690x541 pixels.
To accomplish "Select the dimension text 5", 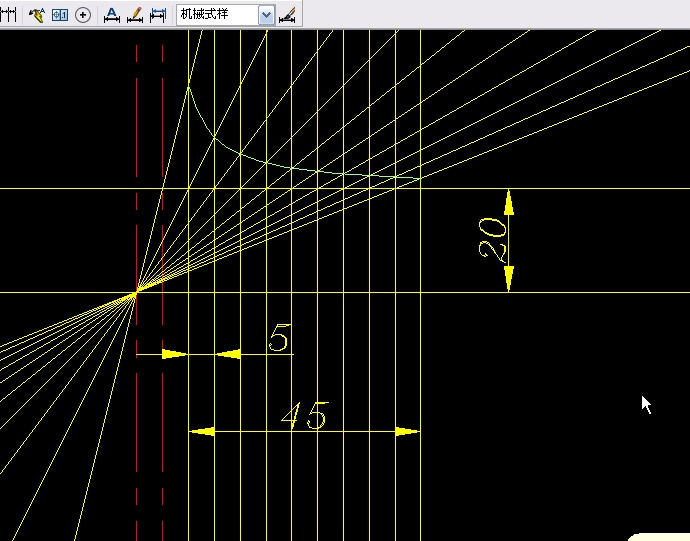I will click(279, 338).
